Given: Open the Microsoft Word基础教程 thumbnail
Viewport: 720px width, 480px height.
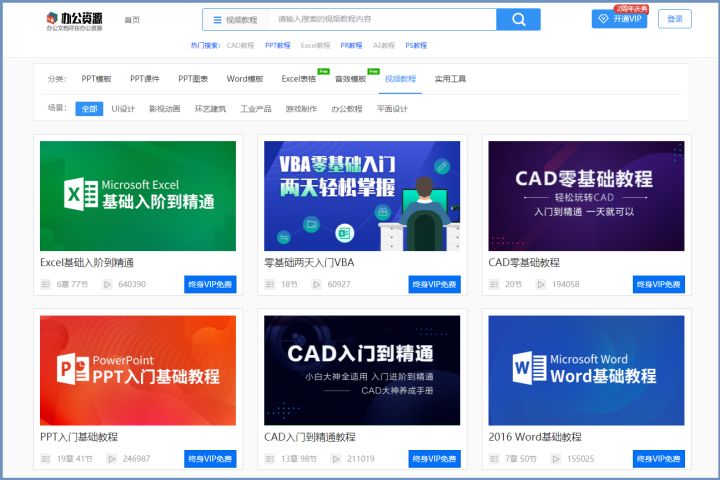Looking at the screenshot, I should pos(586,370).
